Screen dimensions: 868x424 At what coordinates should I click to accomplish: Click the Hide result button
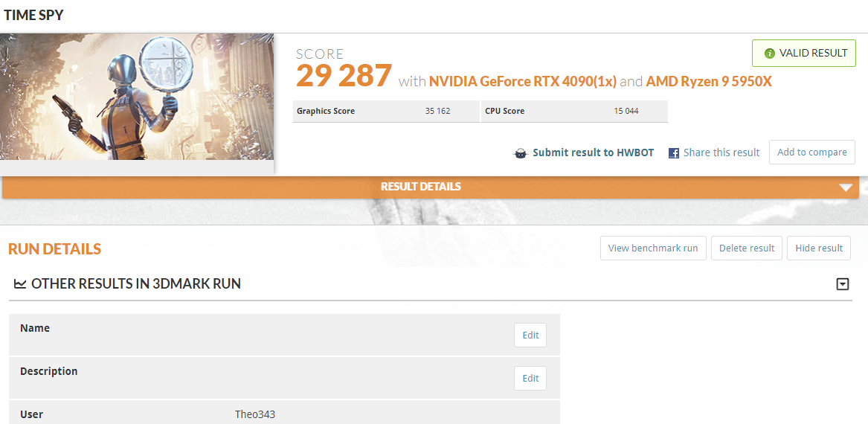click(x=819, y=248)
